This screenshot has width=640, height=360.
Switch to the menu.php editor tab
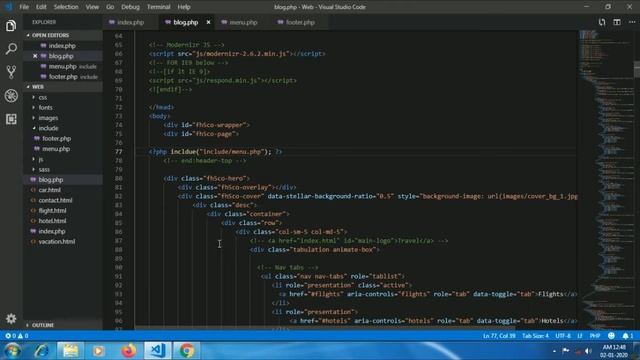[243, 22]
